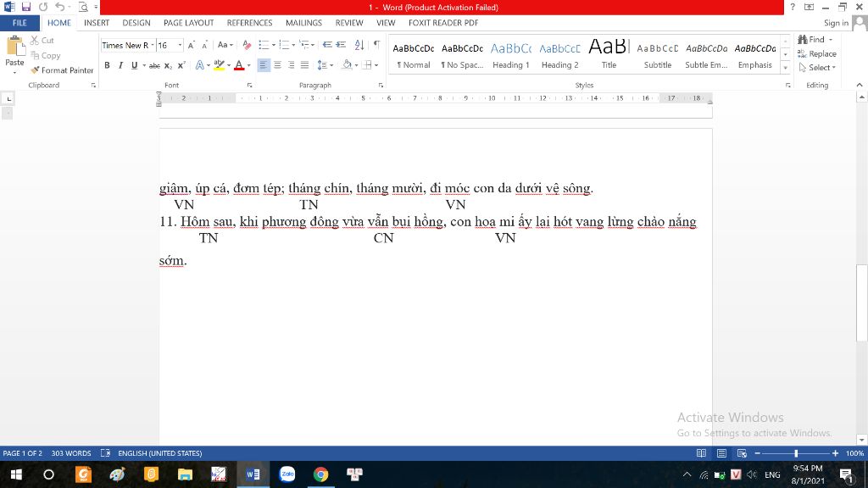868x488 pixels.
Task: Open the Select dropdown in Editing
Action: tap(818, 68)
